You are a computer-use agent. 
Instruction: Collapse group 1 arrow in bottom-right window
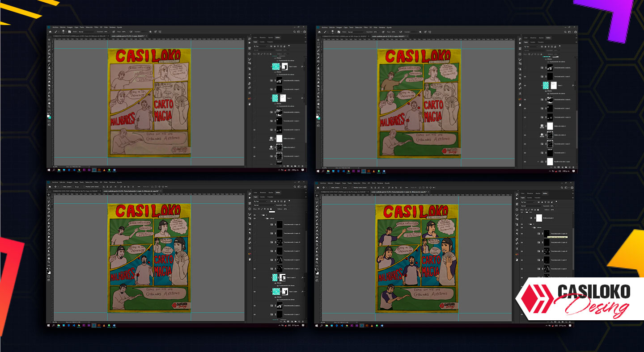tap(529, 224)
